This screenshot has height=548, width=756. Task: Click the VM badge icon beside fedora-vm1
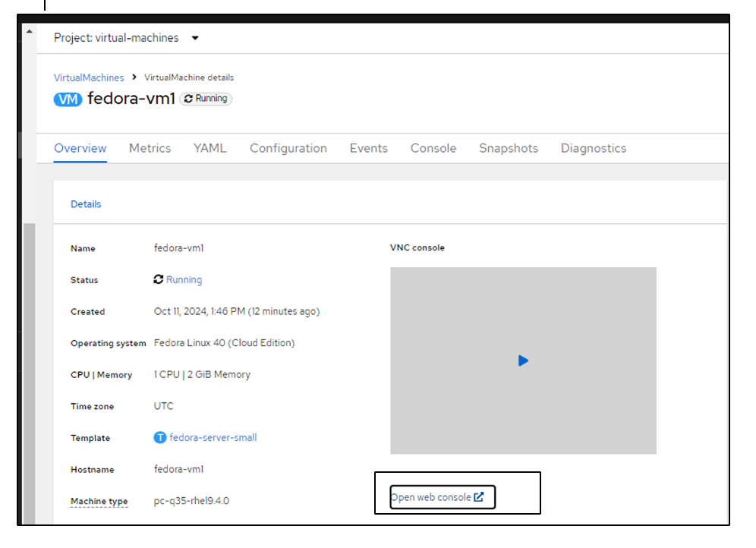pyautogui.click(x=68, y=99)
